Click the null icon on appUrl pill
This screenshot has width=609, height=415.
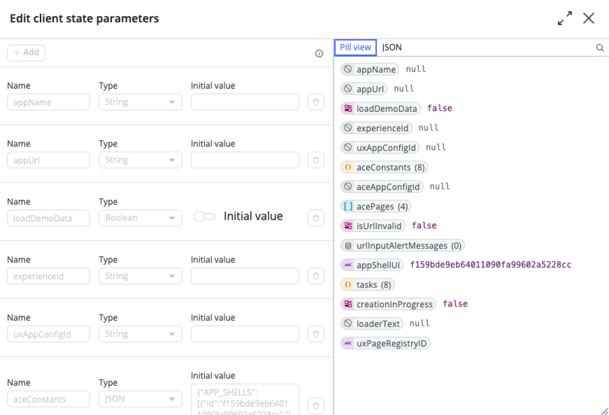pos(348,89)
